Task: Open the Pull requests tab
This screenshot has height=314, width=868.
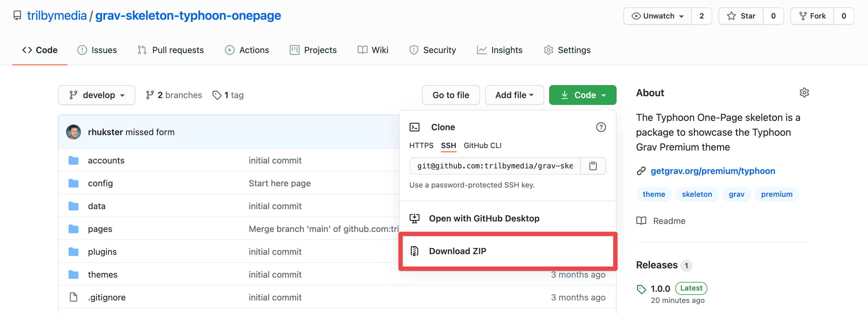Action: tap(171, 50)
